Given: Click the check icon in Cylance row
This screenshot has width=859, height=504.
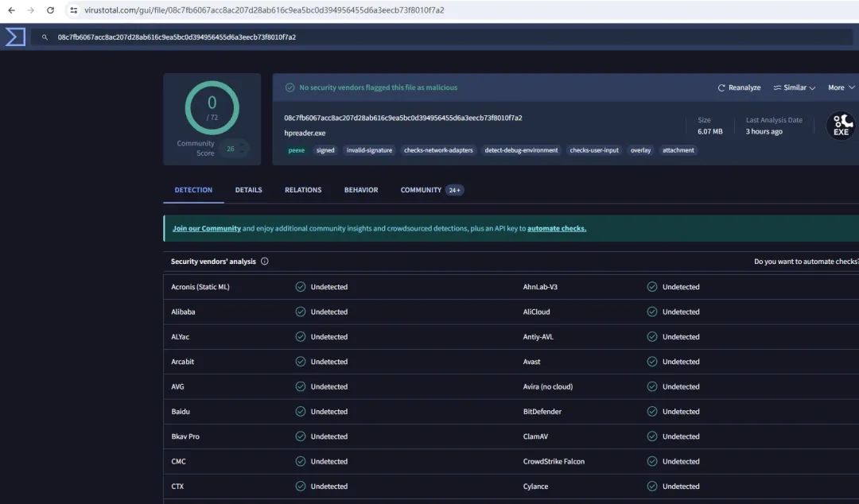Looking at the screenshot, I should pyautogui.click(x=652, y=487).
